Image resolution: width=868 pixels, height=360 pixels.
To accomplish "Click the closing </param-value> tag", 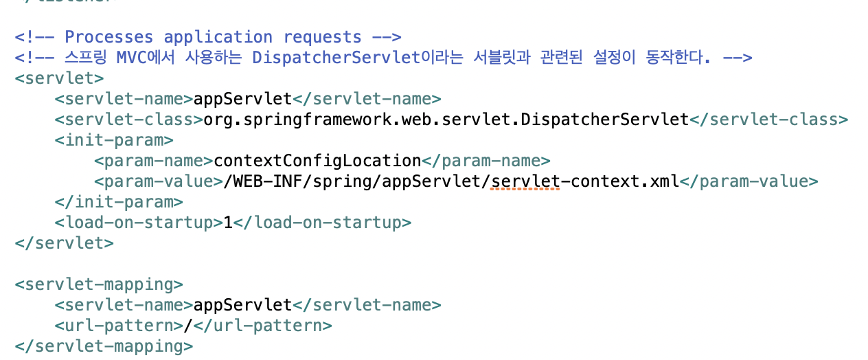I will tap(749, 181).
